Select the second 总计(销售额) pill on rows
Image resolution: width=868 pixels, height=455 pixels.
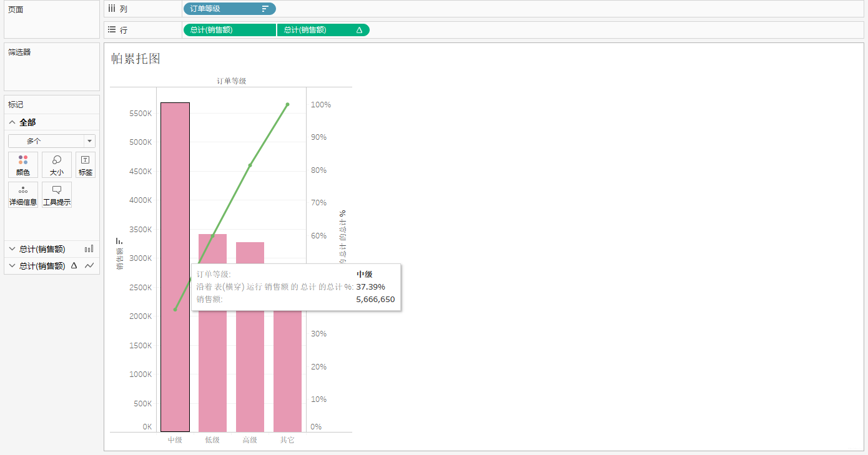(323, 30)
